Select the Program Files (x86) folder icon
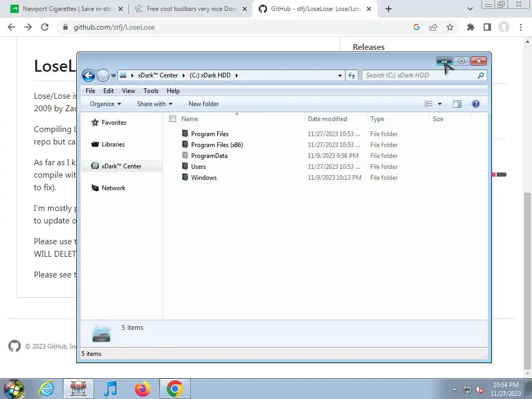This screenshot has height=399, width=532. click(x=185, y=144)
